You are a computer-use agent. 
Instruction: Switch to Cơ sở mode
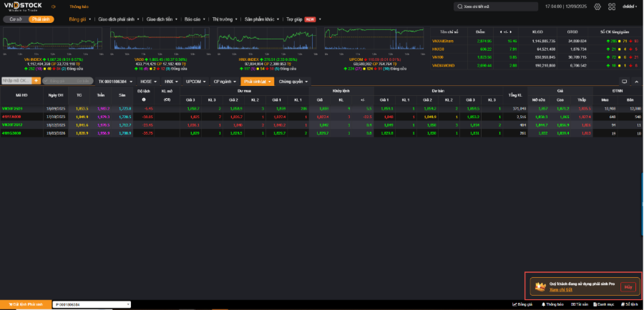(x=16, y=19)
